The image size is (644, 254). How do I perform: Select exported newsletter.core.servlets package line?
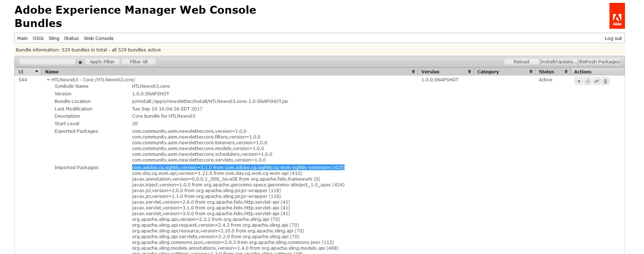click(x=199, y=160)
